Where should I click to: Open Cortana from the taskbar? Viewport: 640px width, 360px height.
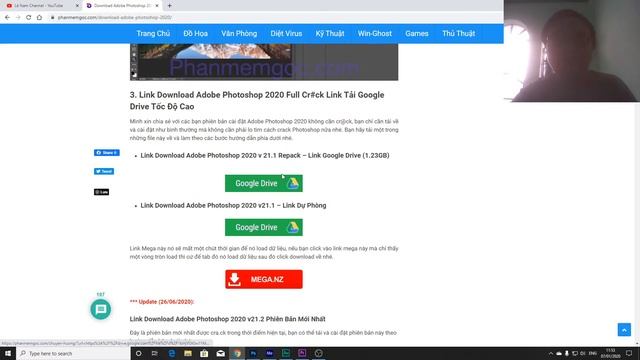point(138,353)
